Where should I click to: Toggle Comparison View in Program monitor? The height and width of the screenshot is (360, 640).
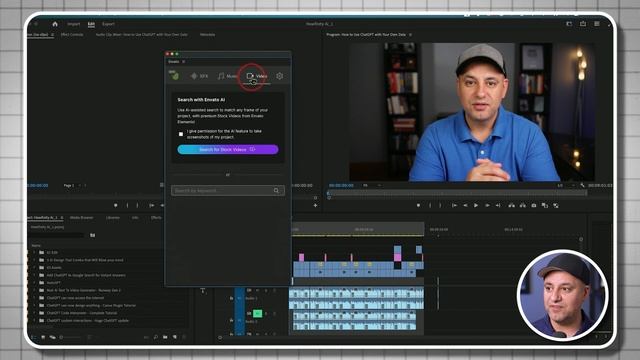544,205
